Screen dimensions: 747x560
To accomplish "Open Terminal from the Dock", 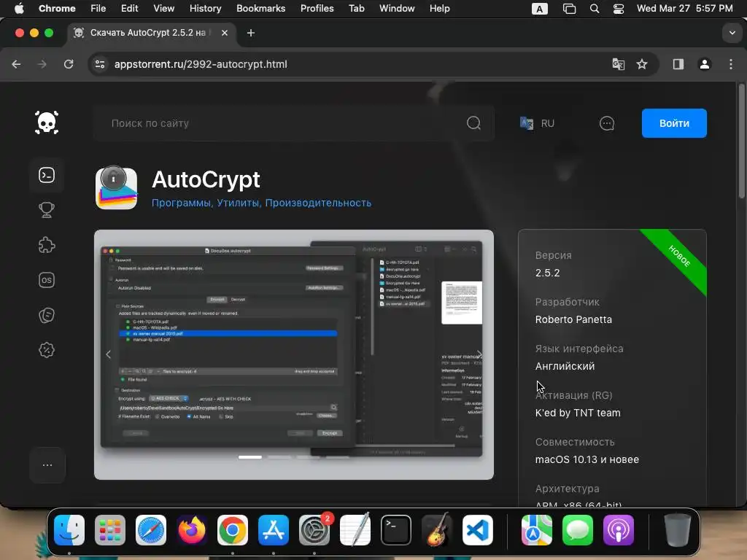I will point(396,530).
